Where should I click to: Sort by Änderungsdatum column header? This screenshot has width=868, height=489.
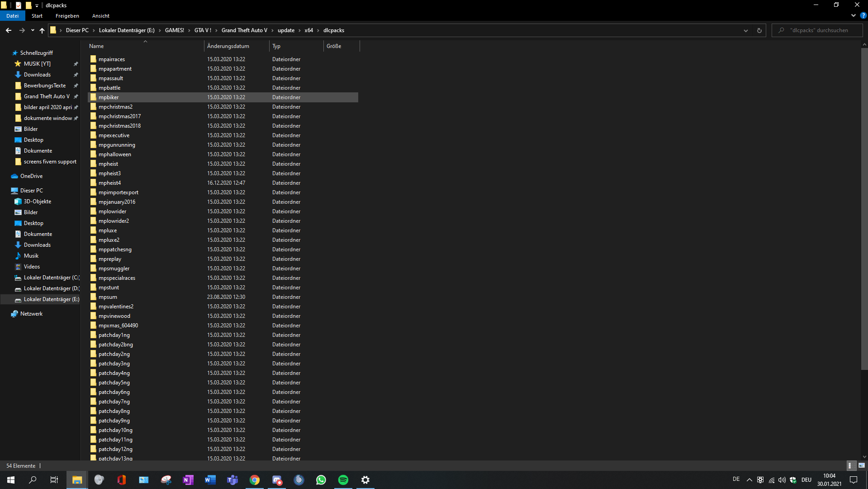228,46
